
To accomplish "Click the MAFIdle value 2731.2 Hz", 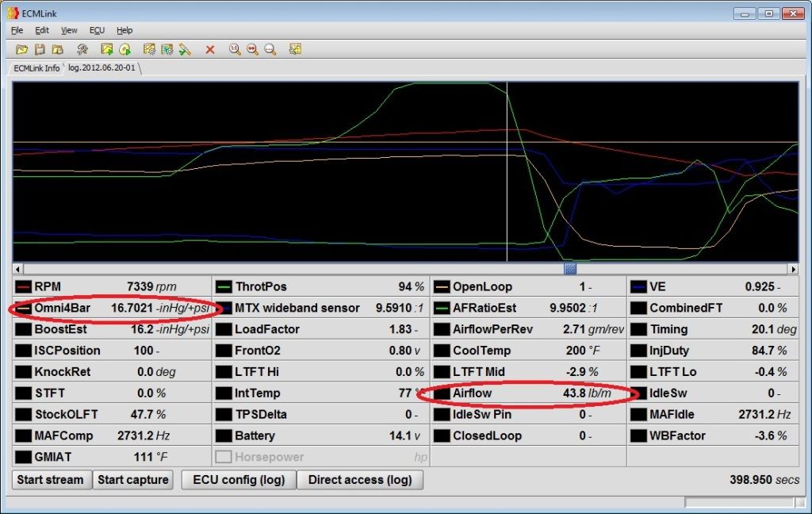I will 764,415.
